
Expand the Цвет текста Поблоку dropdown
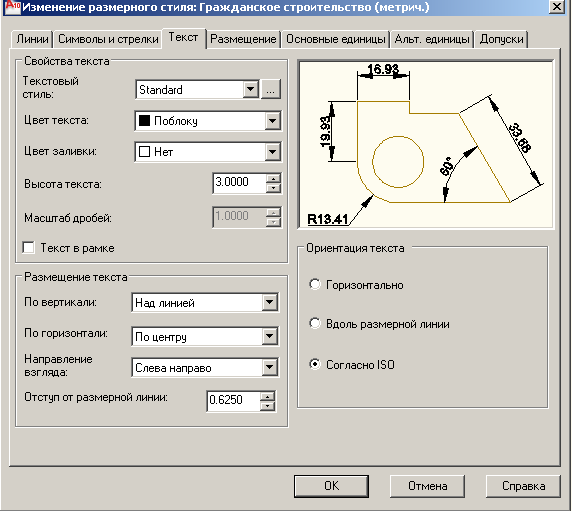pyautogui.click(x=273, y=121)
